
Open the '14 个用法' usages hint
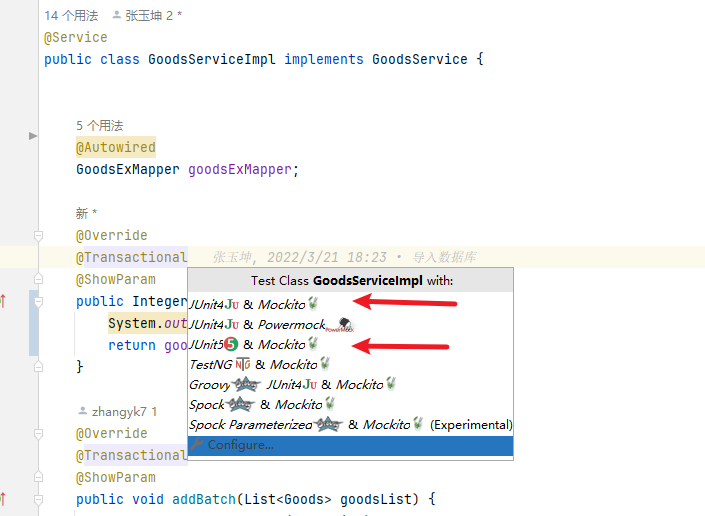(71, 16)
